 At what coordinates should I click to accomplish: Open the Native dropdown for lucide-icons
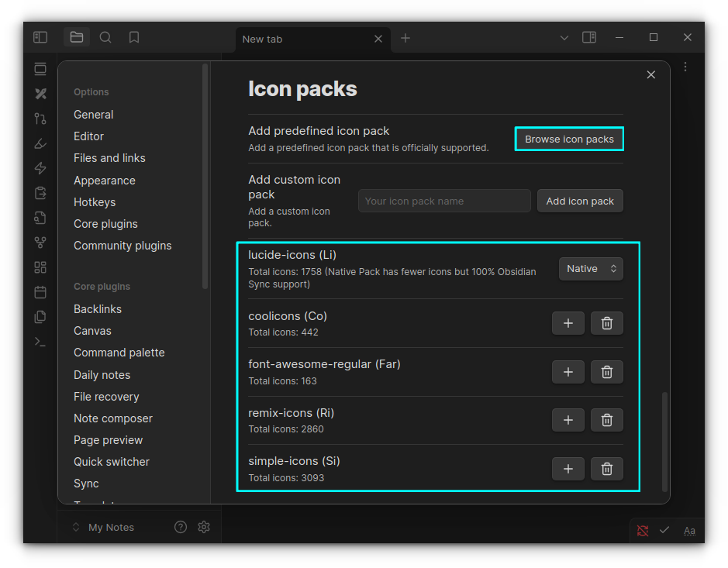tap(591, 269)
